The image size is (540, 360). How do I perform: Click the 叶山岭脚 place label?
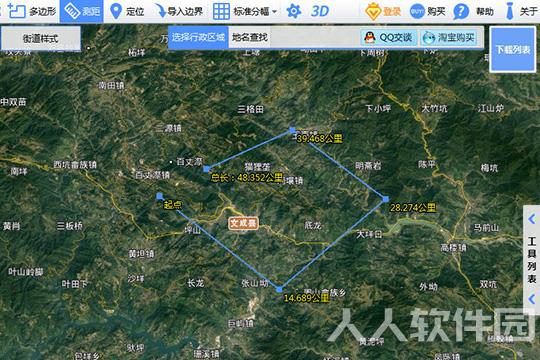pyautogui.click(x=26, y=272)
